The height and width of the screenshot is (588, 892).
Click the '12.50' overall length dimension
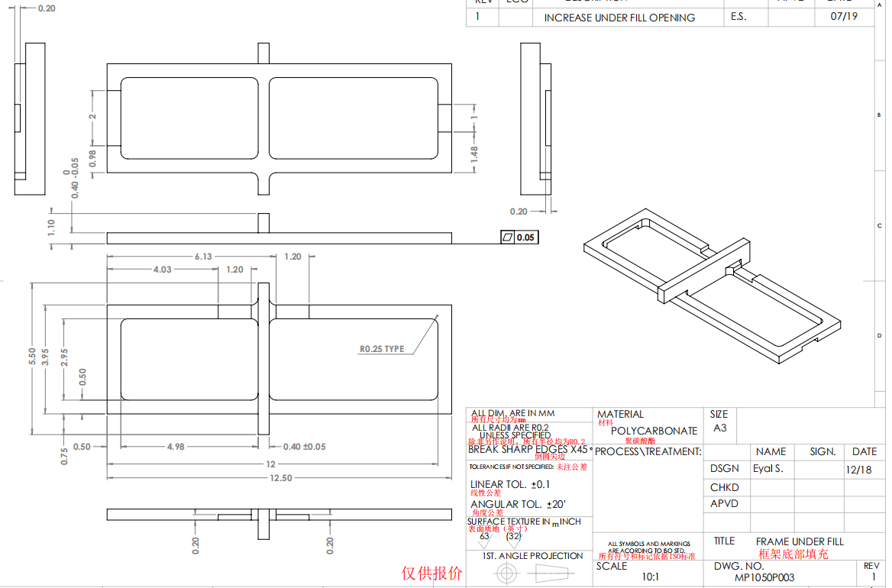(x=281, y=478)
